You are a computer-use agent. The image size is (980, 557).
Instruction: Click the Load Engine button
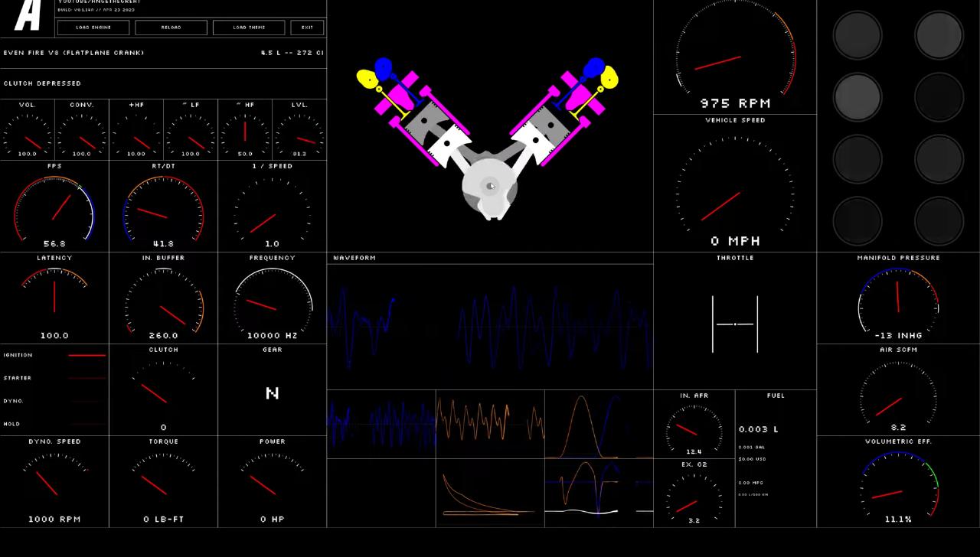click(x=93, y=28)
